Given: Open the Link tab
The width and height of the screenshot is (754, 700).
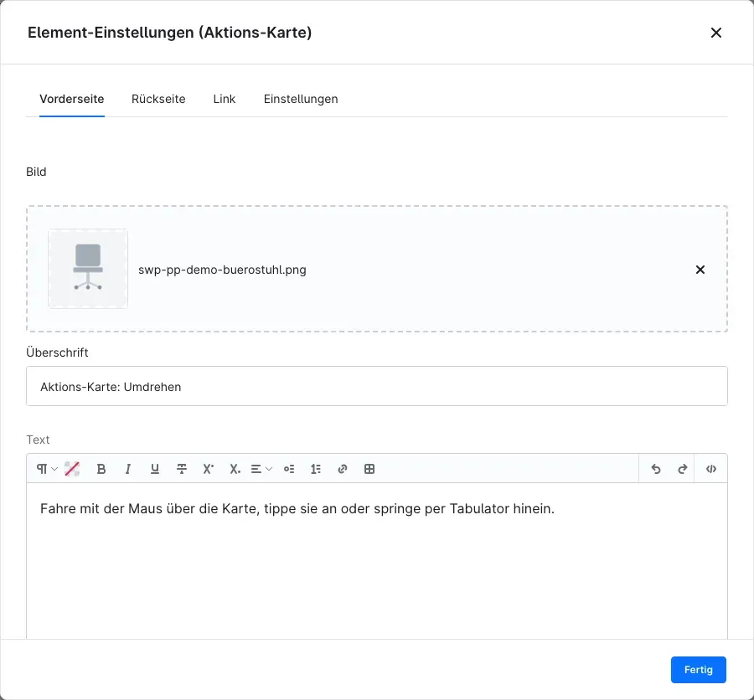Looking at the screenshot, I should (224, 99).
